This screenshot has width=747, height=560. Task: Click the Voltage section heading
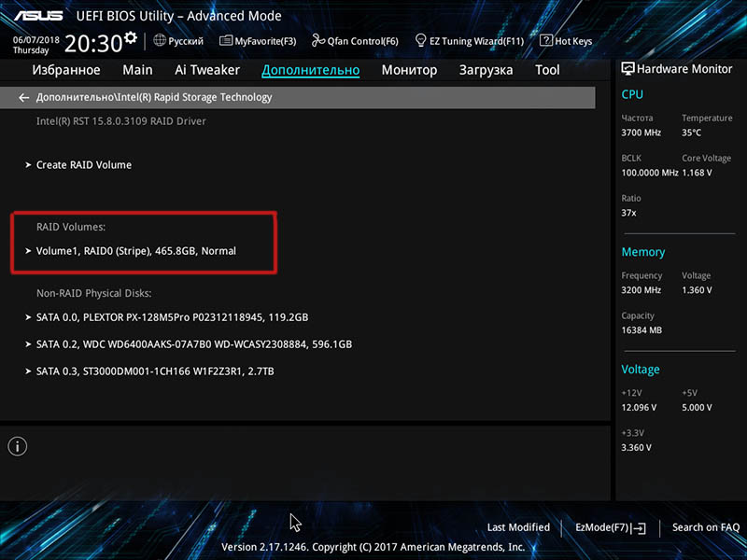pos(641,370)
